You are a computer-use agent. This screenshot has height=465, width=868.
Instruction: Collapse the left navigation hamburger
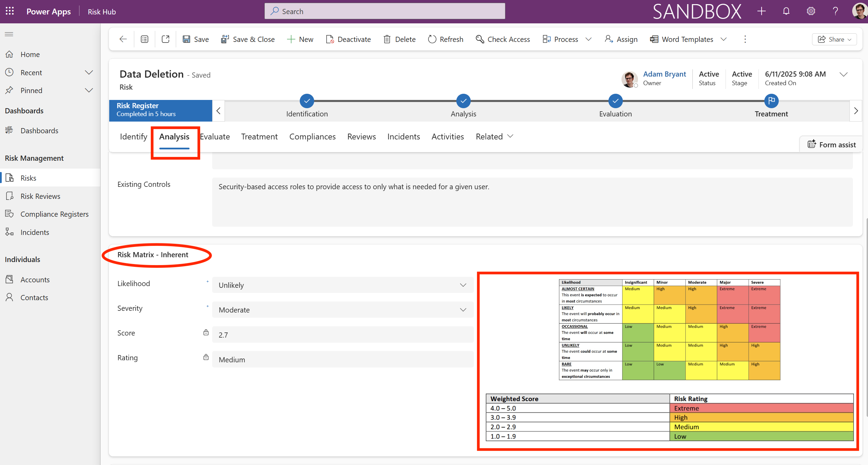(9, 34)
